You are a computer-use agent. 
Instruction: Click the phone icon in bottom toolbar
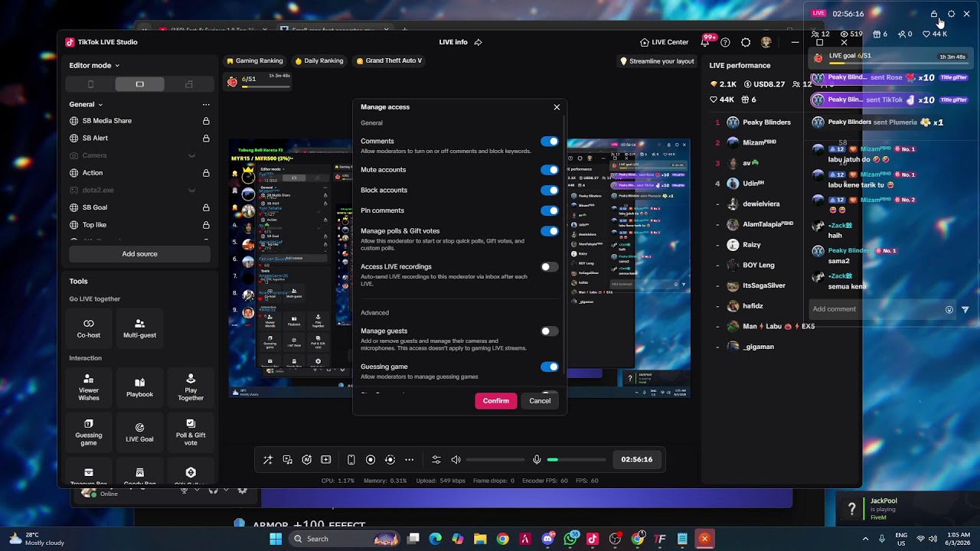coord(351,460)
